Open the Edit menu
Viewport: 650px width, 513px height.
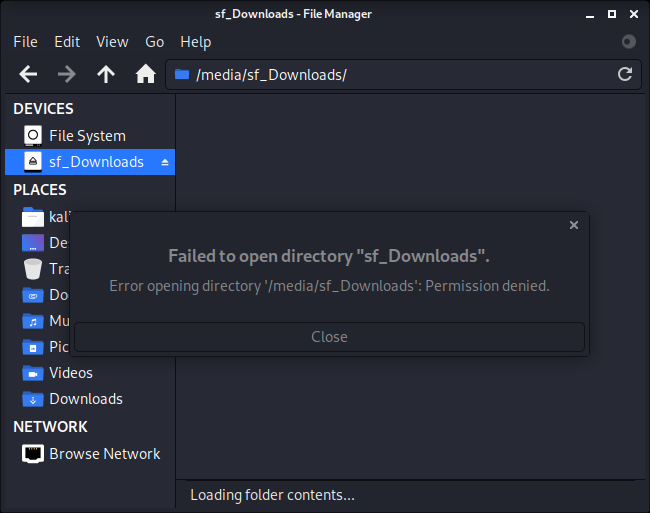67,41
